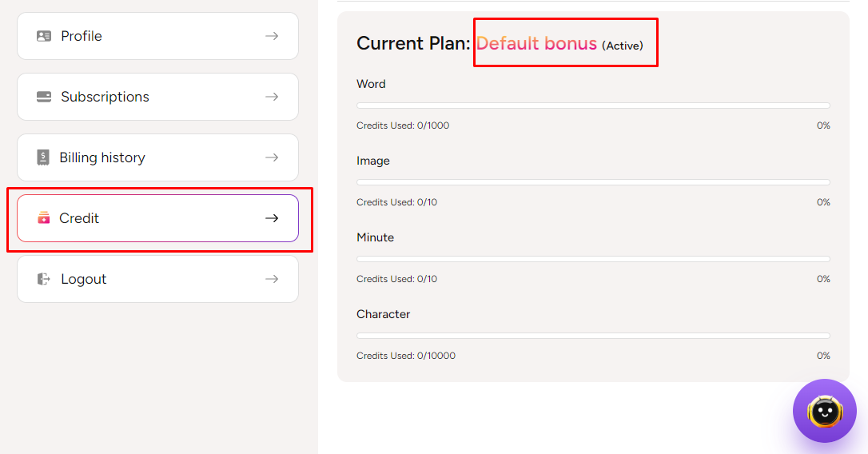
Task: Open the chatbot robot assistant bubble
Action: (824, 411)
